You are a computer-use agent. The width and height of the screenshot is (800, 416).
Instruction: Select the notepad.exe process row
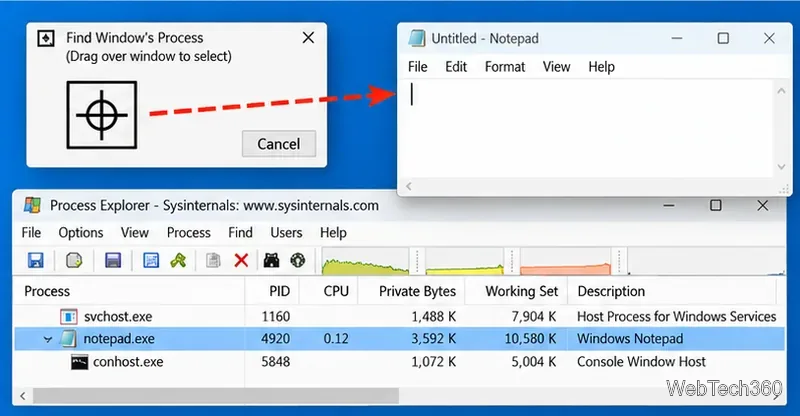tap(399, 339)
